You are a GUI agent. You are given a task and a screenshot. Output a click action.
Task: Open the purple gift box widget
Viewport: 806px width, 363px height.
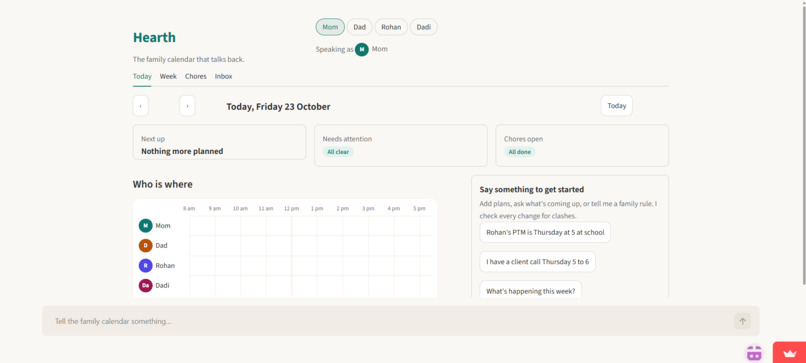pos(754,353)
